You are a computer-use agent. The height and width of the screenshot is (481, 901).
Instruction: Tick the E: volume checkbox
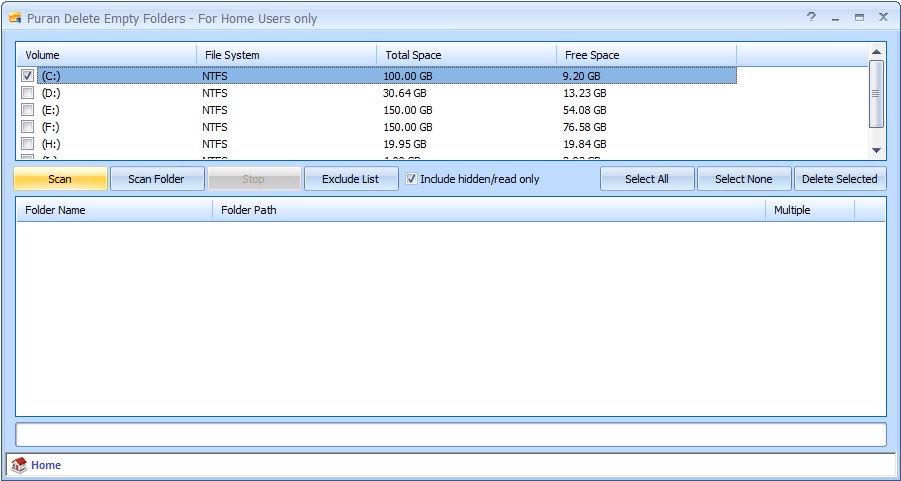pos(27,110)
